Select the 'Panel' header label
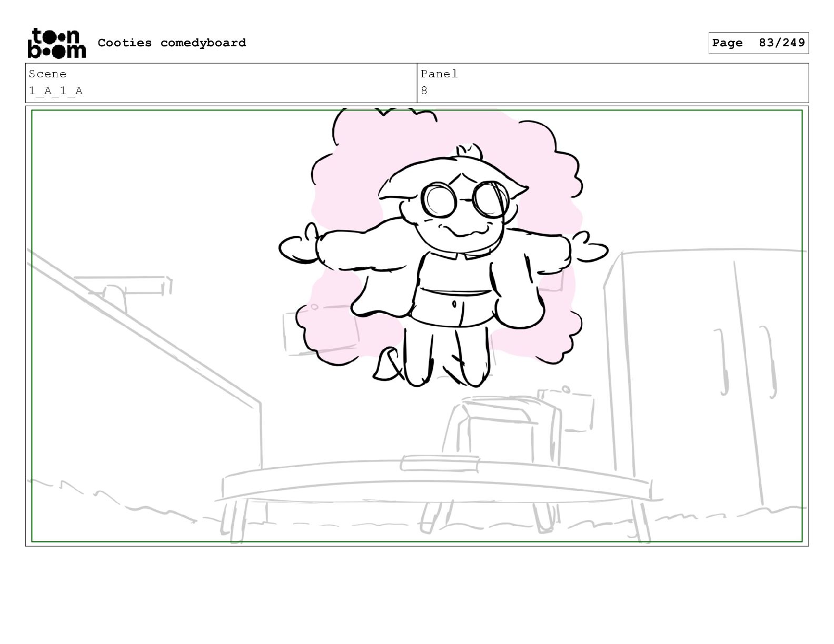The height and width of the screenshot is (644, 834). point(439,74)
